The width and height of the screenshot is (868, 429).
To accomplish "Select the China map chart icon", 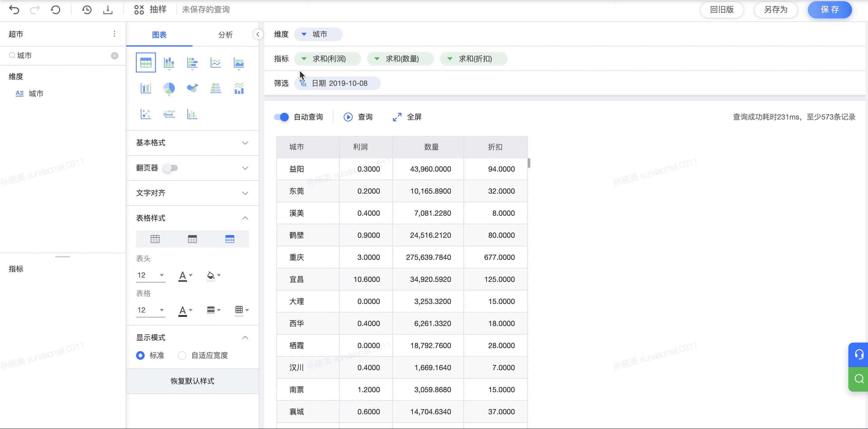I will (x=192, y=88).
